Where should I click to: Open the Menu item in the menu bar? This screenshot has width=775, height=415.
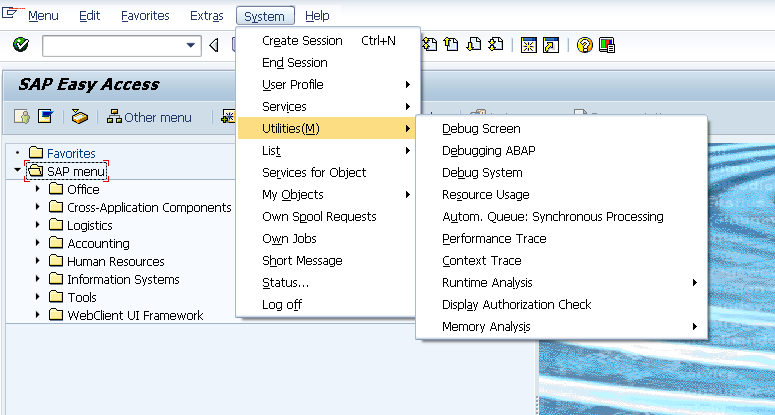coord(43,16)
